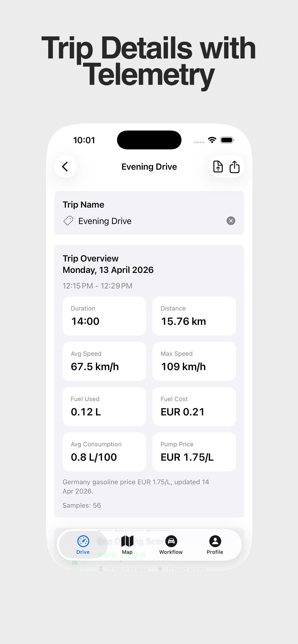The width and height of the screenshot is (298, 644).
Task: Tap the share icon
Action: pyautogui.click(x=234, y=167)
